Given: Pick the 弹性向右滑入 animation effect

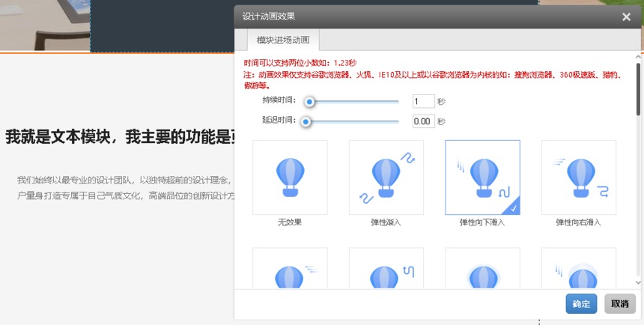Looking at the screenshot, I should [579, 177].
